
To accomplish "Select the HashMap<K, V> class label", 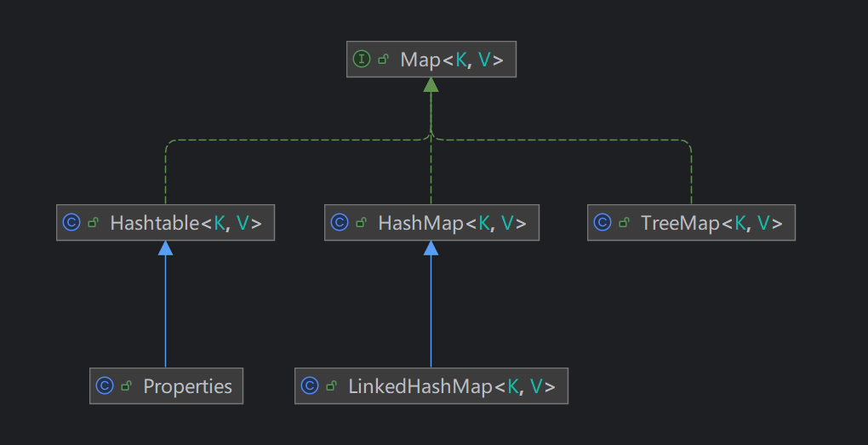I will click(x=452, y=224).
